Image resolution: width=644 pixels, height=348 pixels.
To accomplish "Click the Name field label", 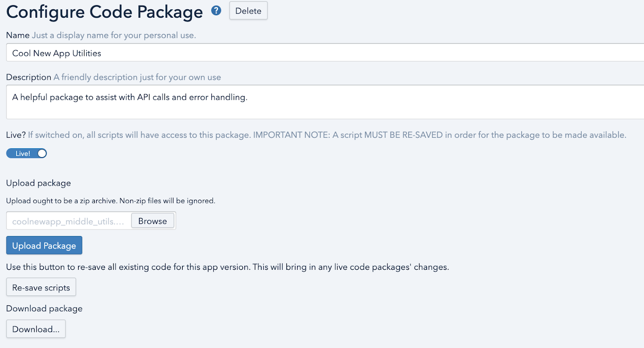I will [x=18, y=35].
